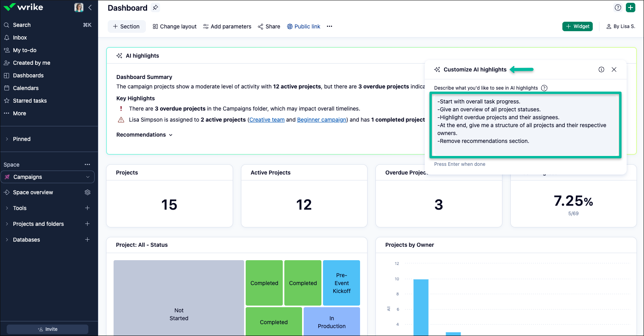Viewport: 644px width, 336px height.
Task: Click the help question mark icon
Action: click(x=618, y=8)
